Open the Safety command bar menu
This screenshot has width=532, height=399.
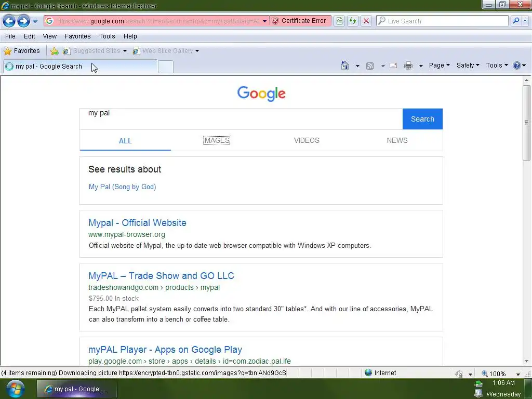[x=468, y=65]
